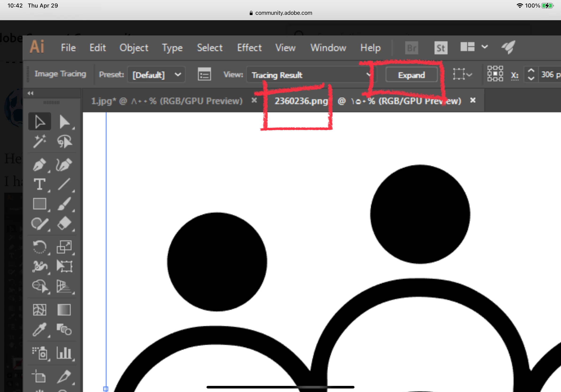561x392 pixels.
Task: Select the Eyedropper tool
Action: tap(39, 329)
